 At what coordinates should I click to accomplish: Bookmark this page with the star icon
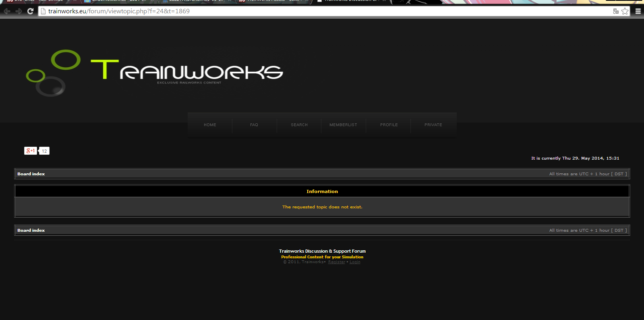(625, 11)
